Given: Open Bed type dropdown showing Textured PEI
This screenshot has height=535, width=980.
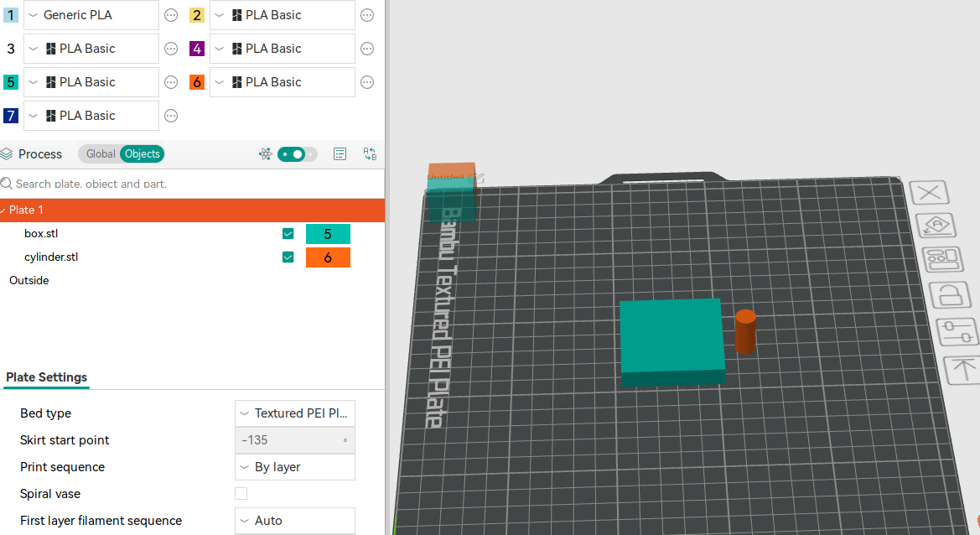Looking at the screenshot, I should click(x=295, y=413).
